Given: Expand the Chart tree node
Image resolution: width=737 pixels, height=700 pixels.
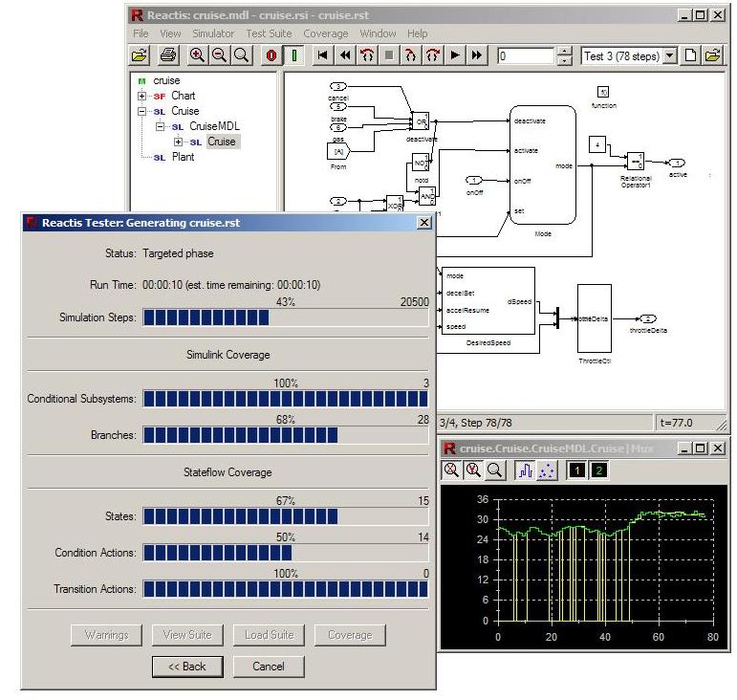Looking at the screenshot, I should tap(141, 96).
